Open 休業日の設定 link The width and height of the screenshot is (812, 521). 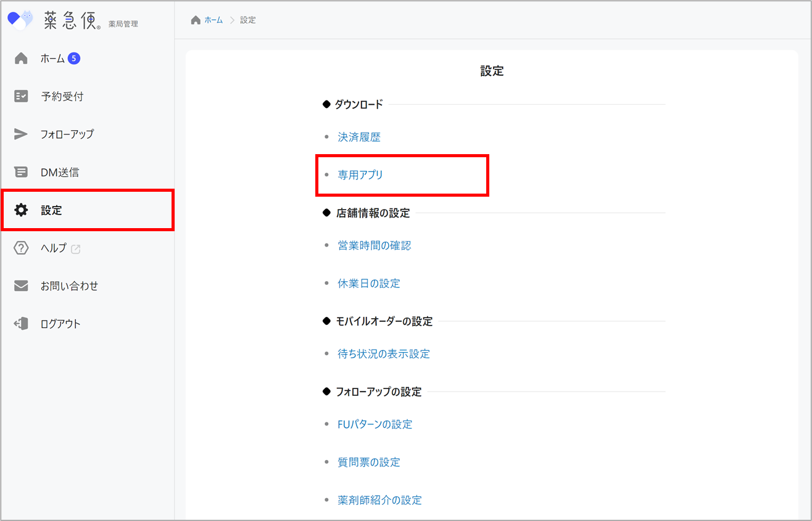369,284
